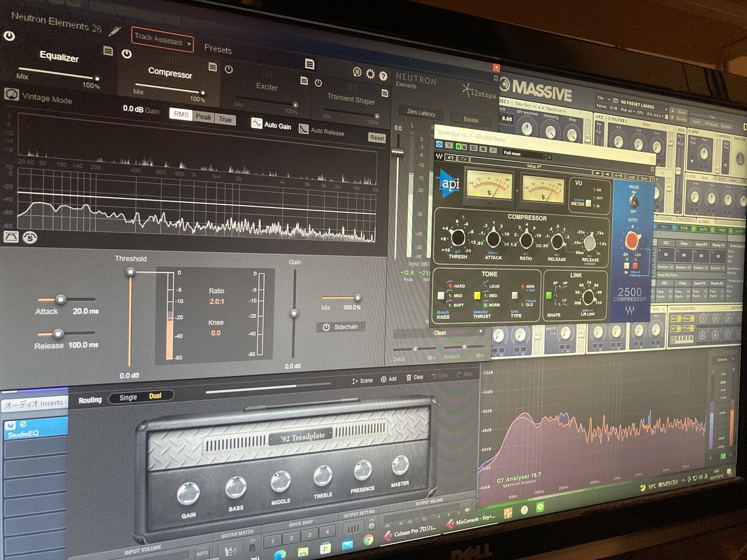Viewport: 747px width, 560px height.
Task: Toggle the green SHAPE button in LINK section
Action: 549,295
